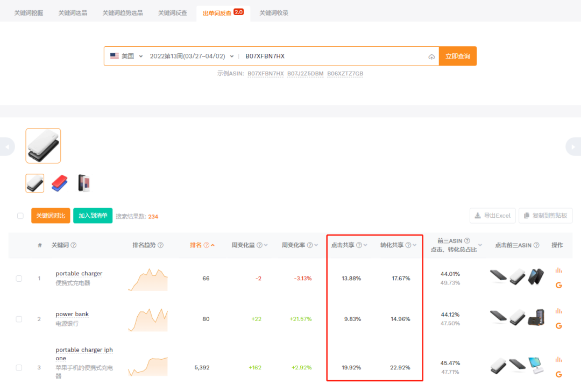Click the keyword portable charger
This screenshot has width=581, height=392.
coord(79,274)
